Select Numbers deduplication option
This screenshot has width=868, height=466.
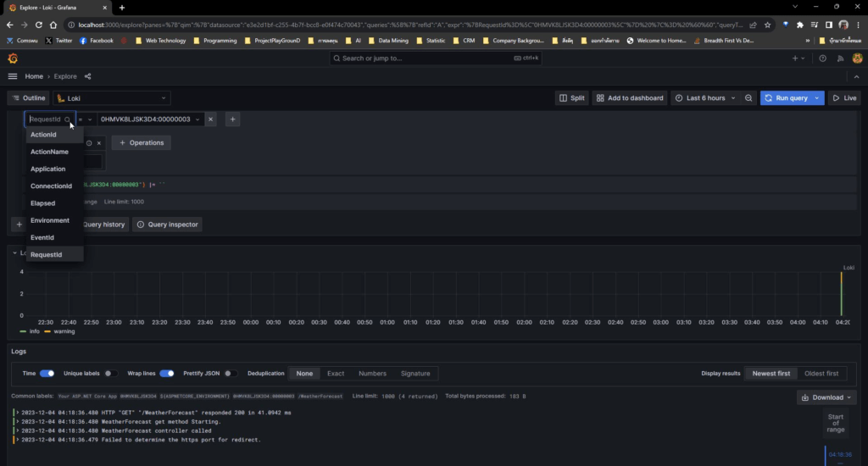click(373, 374)
